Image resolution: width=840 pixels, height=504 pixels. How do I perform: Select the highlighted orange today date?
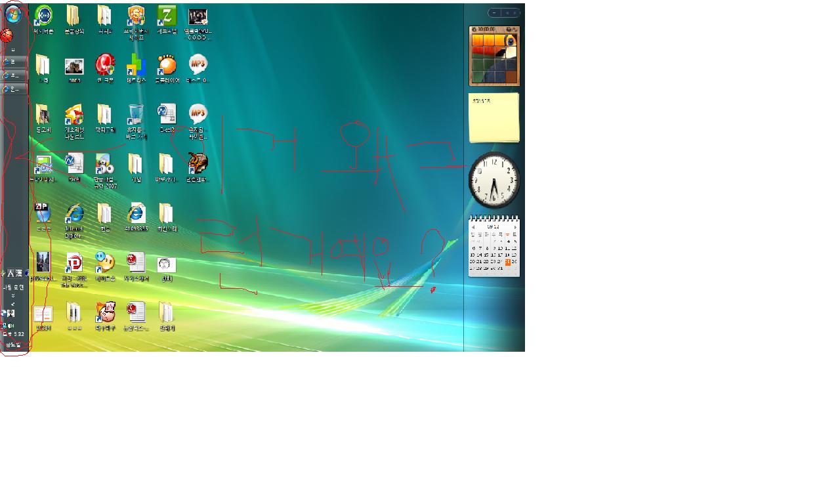[x=507, y=262]
